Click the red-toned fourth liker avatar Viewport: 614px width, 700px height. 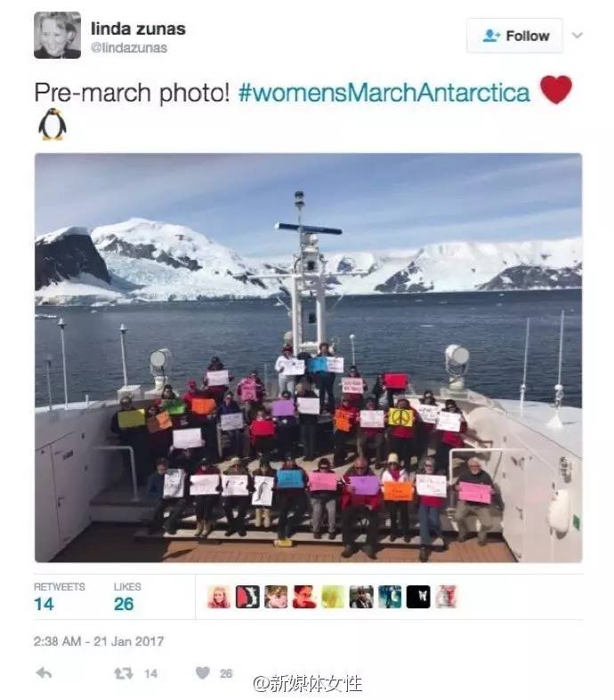304,597
